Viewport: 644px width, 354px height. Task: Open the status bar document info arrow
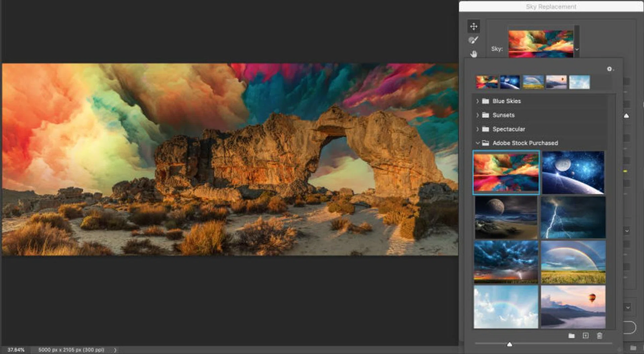coord(115,350)
